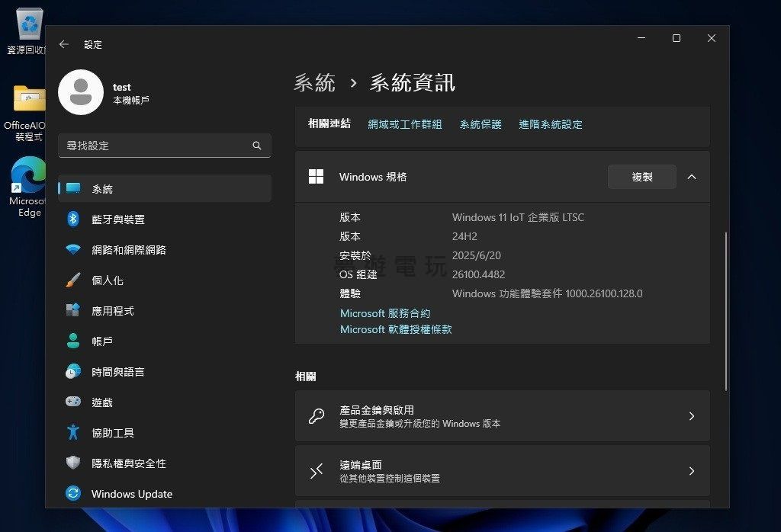This screenshot has width=781, height=532.
Task: Open Microsoft 服務合約 link
Action: pos(385,313)
